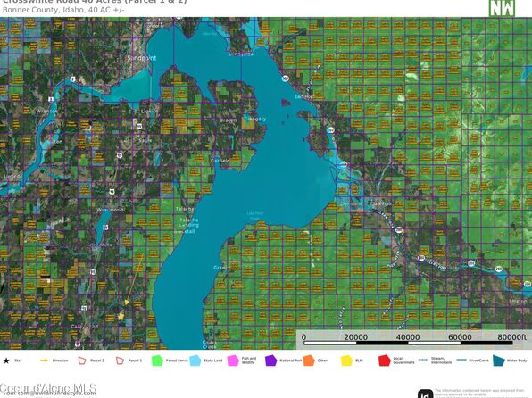Click the orange Other legend swatch
Image resolution: width=532 pixels, height=398 pixels.
(309, 361)
